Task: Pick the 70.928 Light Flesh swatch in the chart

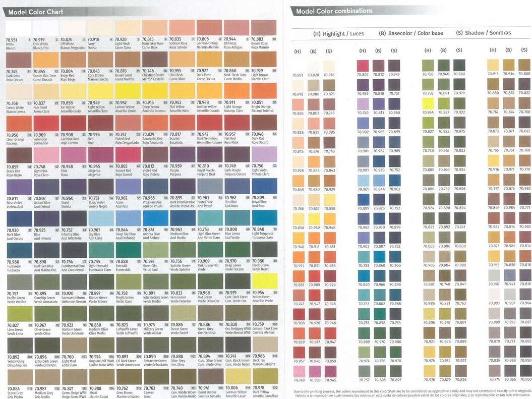Action: 127,28
